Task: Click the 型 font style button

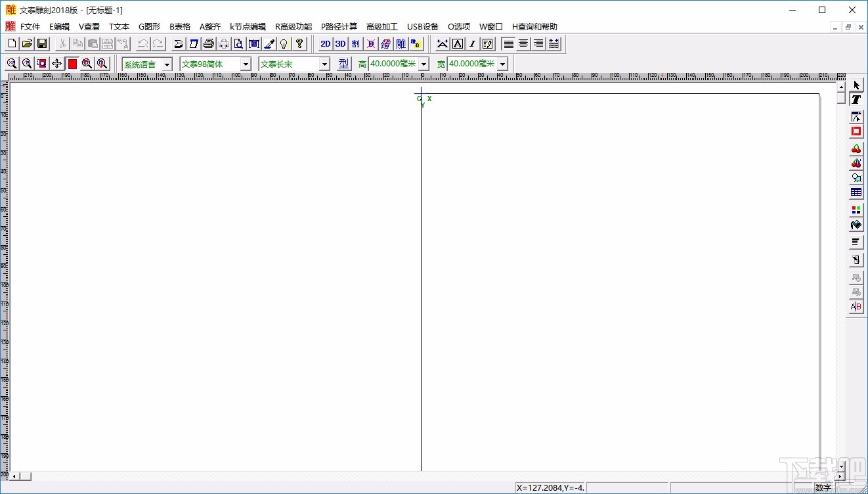Action: tap(344, 64)
